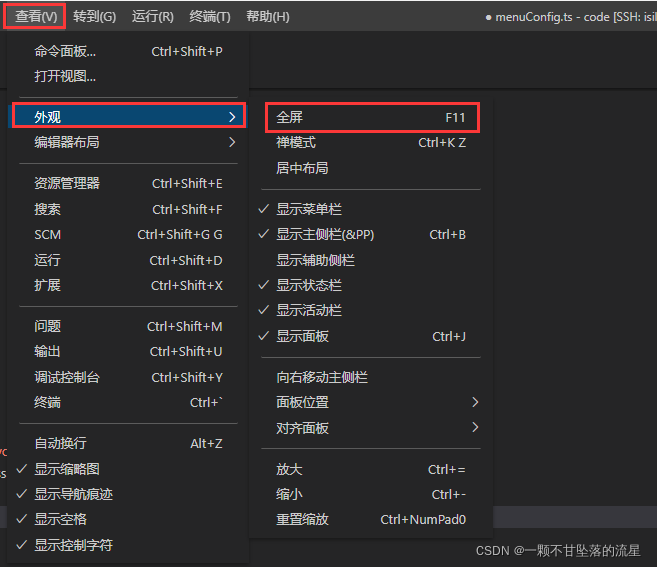Toggle 显示辅助侧栏 option

click(x=371, y=260)
